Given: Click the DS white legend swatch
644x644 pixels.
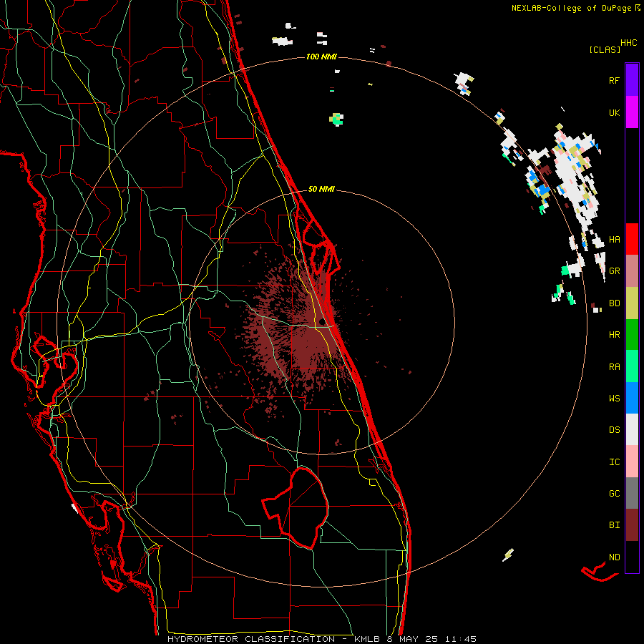Looking at the screenshot, I should point(632,429).
